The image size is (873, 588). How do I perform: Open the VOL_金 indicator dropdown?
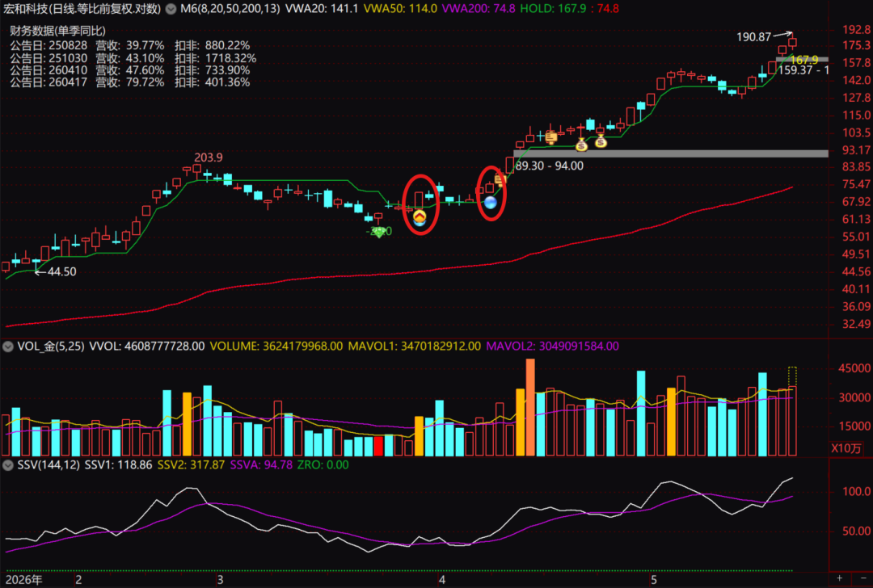pyautogui.click(x=8, y=346)
